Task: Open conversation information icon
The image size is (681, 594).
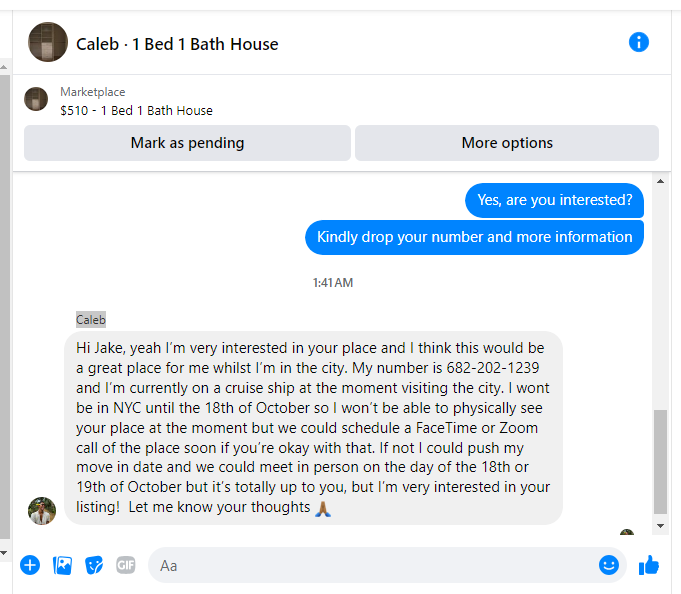Action: tap(638, 43)
